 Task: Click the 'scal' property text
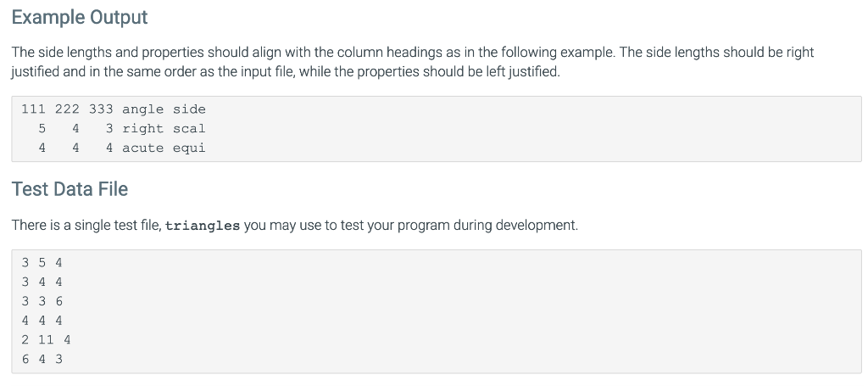pos(189,128)
